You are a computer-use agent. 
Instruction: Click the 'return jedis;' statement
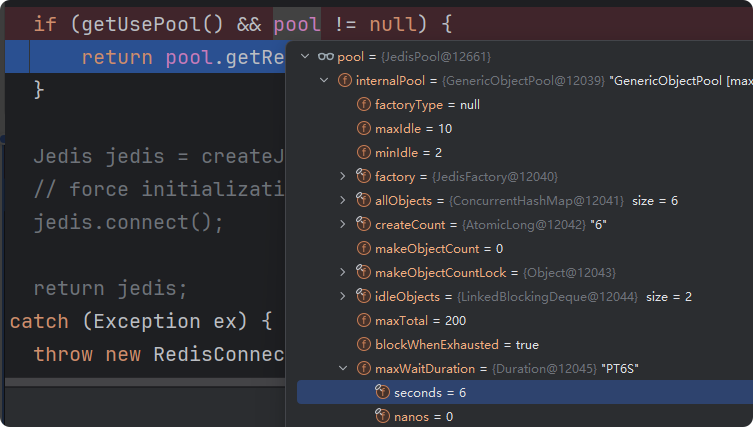110,288
